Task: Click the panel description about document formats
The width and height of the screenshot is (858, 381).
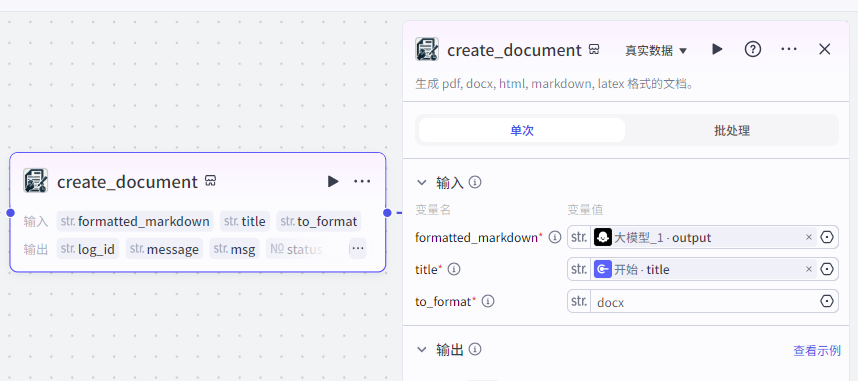Action: [555, 85]
